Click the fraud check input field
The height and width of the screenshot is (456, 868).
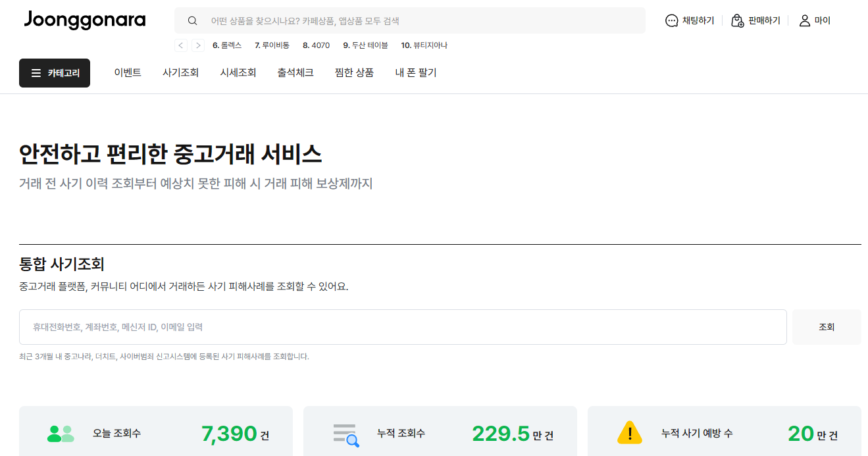(x=403, y=326)
